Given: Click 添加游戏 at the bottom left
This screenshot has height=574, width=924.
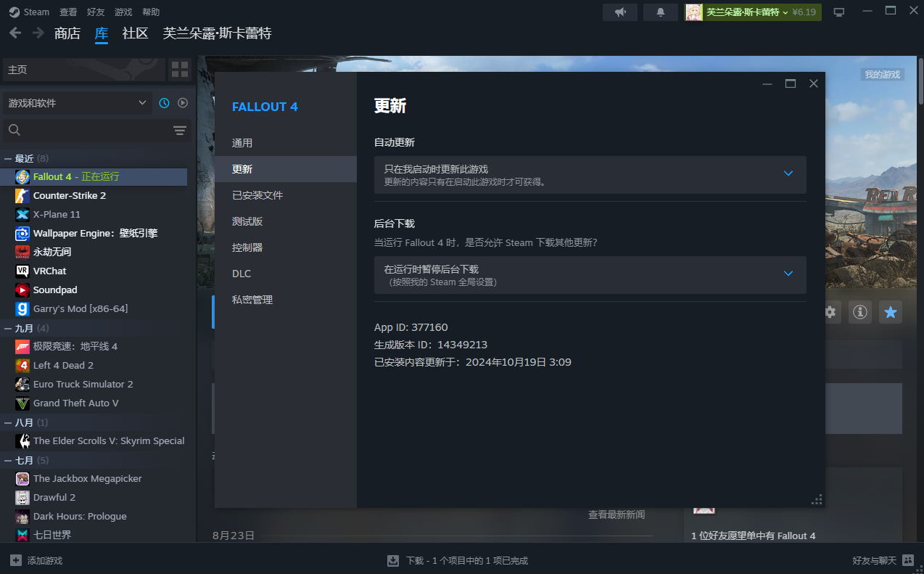Looking at the screenshot, I should 36,560.
